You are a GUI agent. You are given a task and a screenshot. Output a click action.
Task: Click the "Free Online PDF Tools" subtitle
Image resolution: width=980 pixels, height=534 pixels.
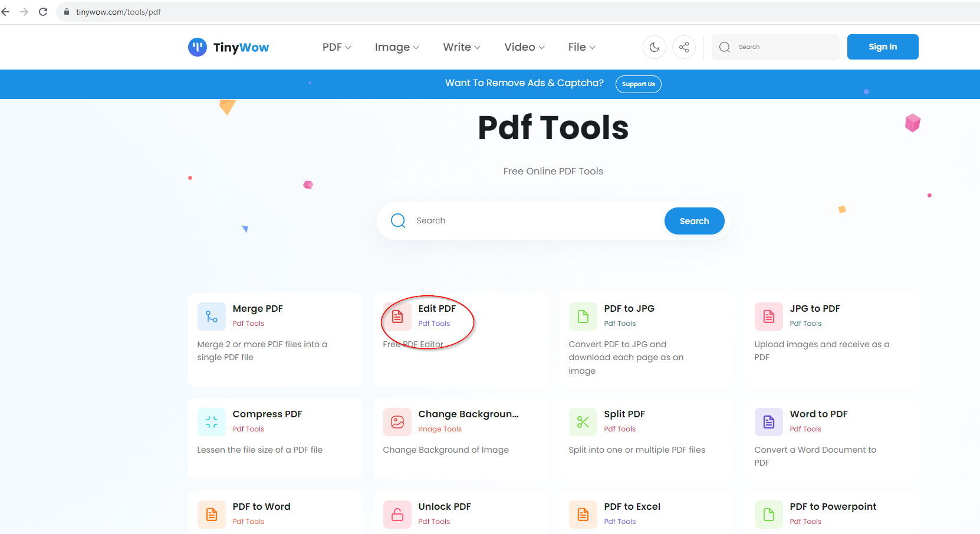point(553,172)
